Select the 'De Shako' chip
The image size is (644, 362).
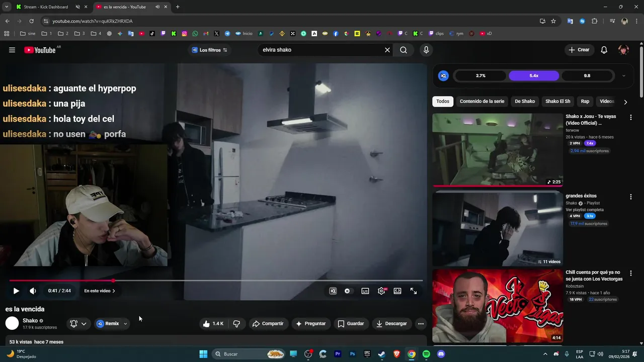tap(525, 101)
